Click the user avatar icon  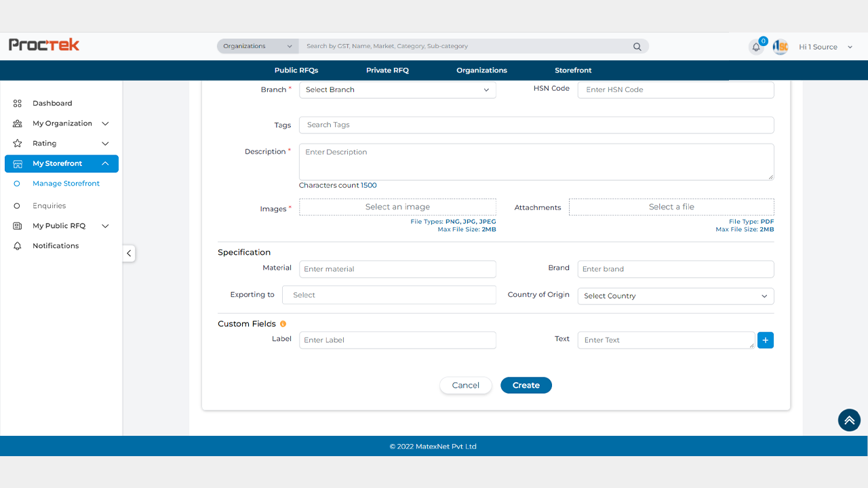click(781, 47)
